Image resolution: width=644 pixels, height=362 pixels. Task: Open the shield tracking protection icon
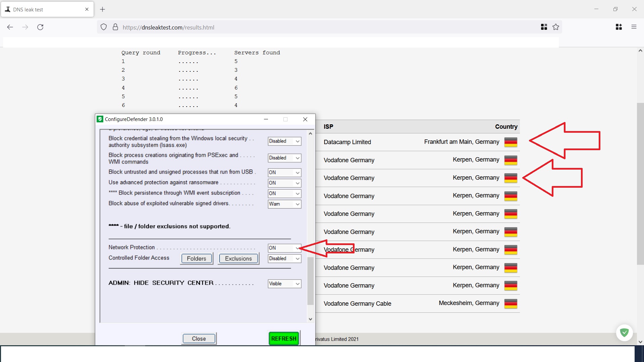(x=104, y=27)
